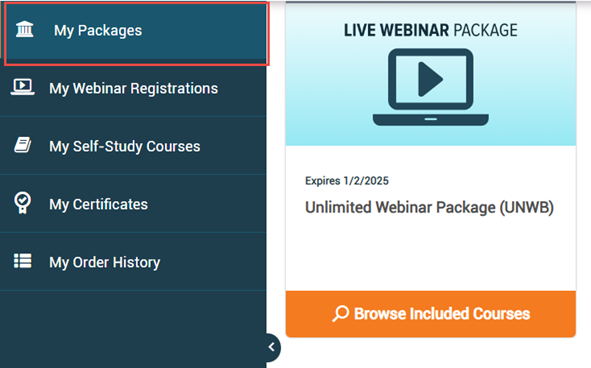591x368 pixels.
Task: Click the Expires 1/2/2025 text
Action: (347, 181)
